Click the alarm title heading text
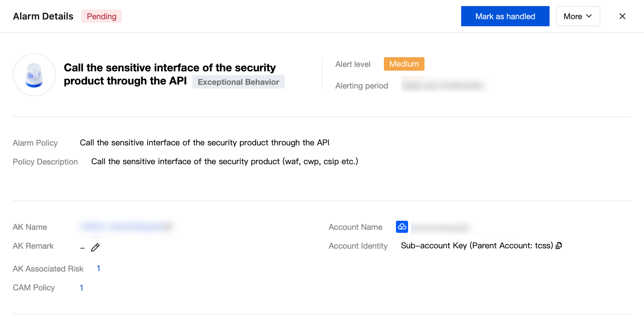 pyautogui.click(x=170, y=68)
